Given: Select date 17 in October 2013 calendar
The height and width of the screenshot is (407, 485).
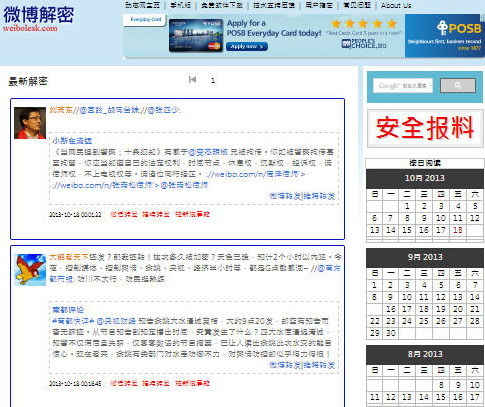Looking at the screenshot, I should coord(441,230).
